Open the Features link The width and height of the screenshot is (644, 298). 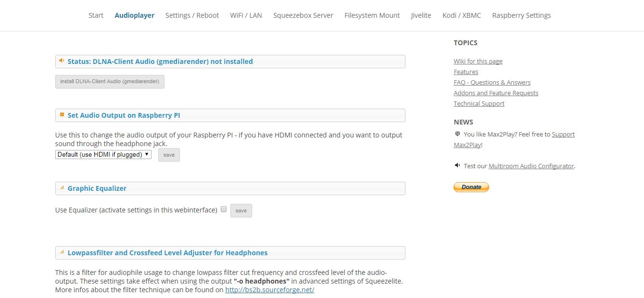(466, 72)
